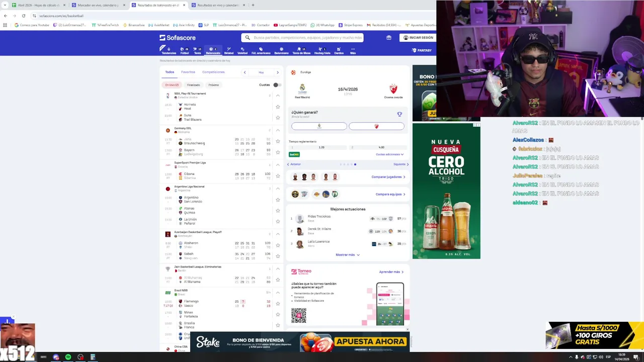Open the Béisbol sport section
Viewport: 644px width, 362px height.
click(x=229, y=50)
